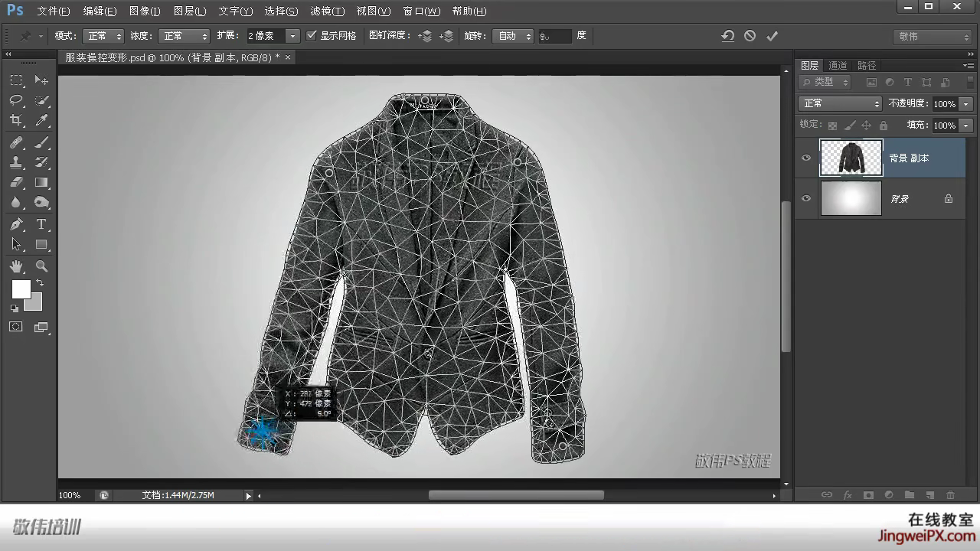
Task: Open the workspace switcher dropdown
Action: point(933,37)
